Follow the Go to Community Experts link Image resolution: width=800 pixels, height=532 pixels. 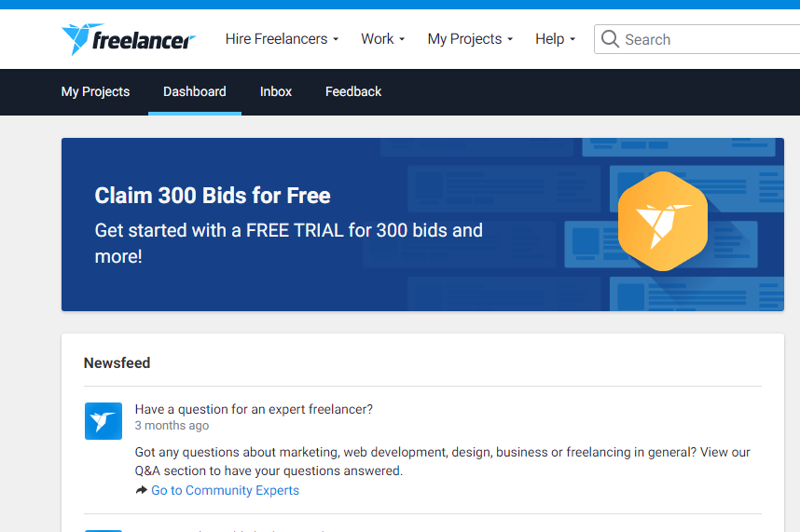click(225, 490)
